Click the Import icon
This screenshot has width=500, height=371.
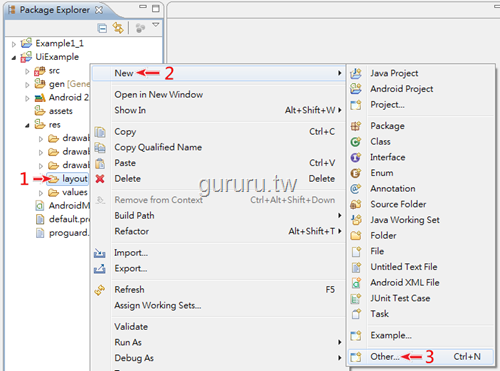point(100,253)
